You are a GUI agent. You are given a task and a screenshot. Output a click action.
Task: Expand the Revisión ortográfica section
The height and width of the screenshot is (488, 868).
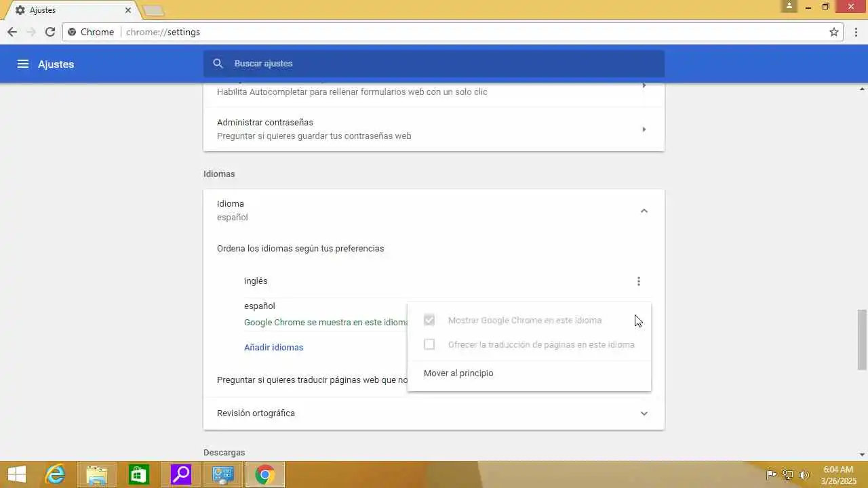click(644, 413)
